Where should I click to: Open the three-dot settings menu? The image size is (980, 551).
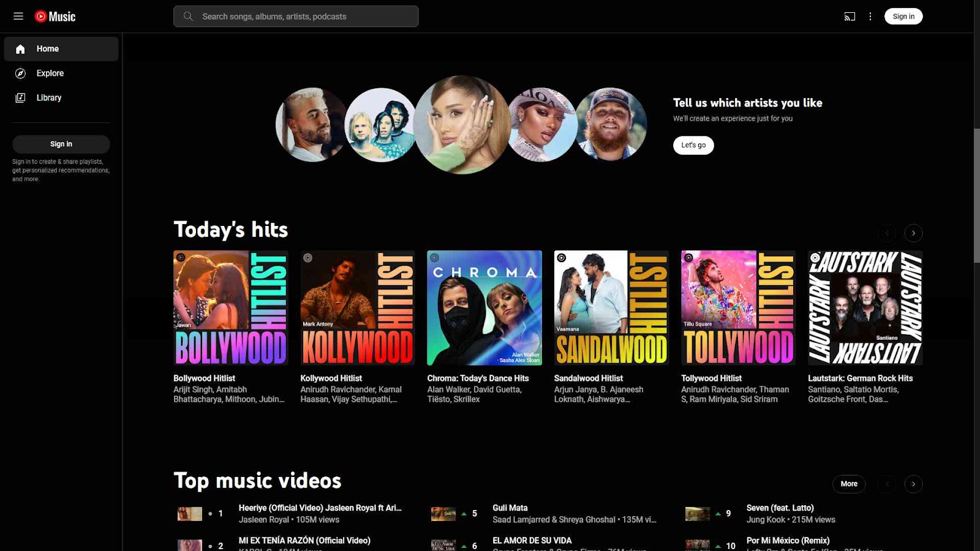coord(870,17)
